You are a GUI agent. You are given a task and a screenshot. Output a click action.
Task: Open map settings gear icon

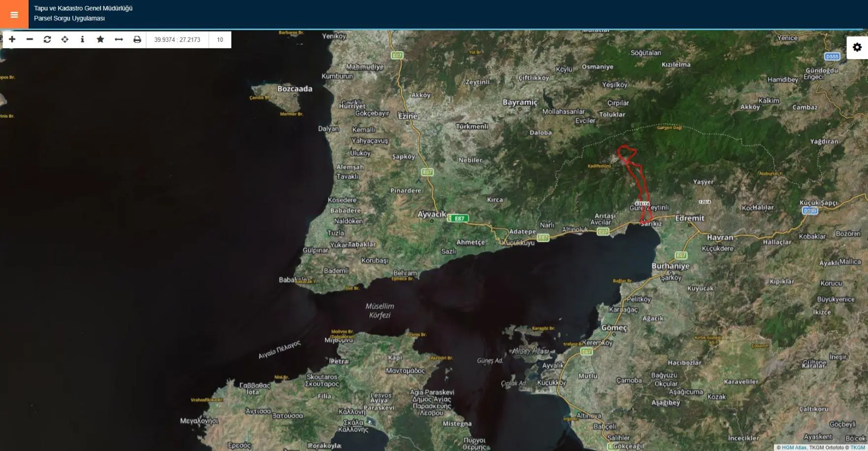click(x=857, y=47)
